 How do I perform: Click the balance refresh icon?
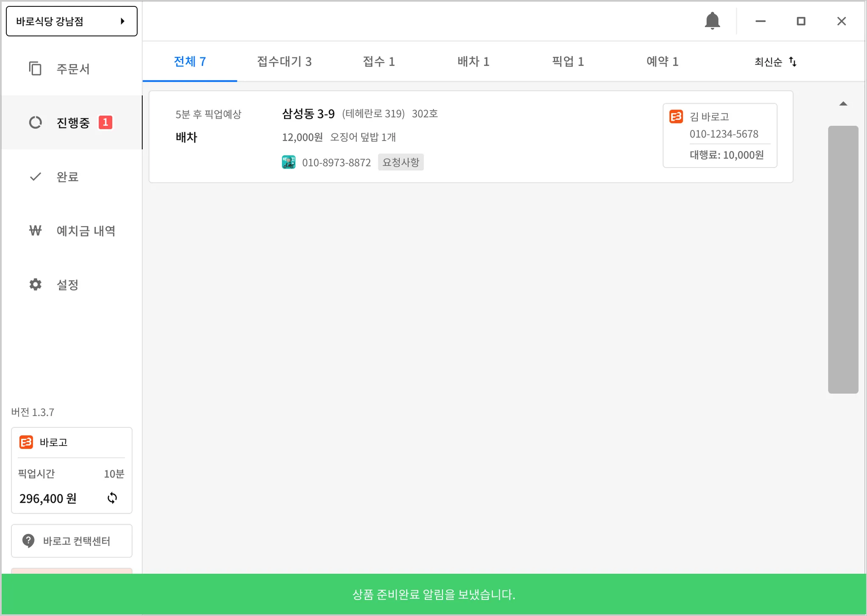click(x=112, y=498)
